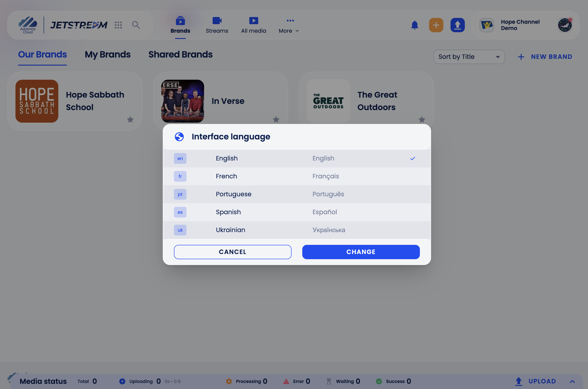Star The Great Outdoors brand
This screenshot has width=588, height=389.
coord(421,120)
